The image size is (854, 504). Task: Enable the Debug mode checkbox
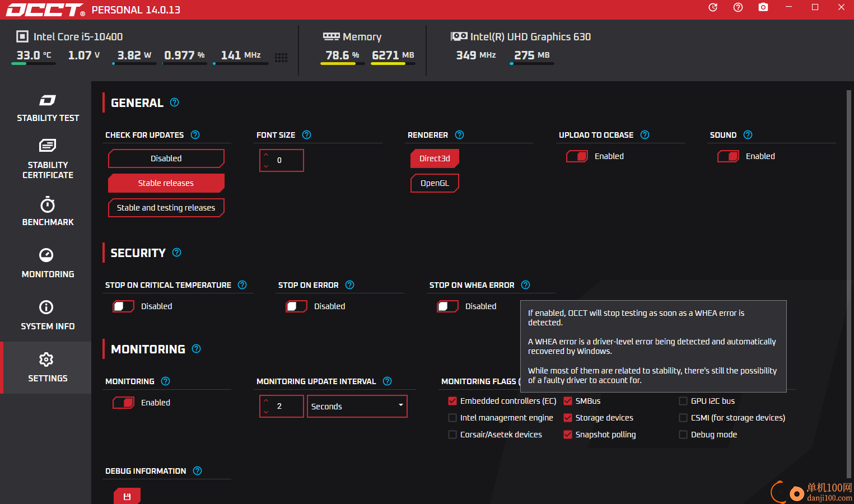[683, 435]
